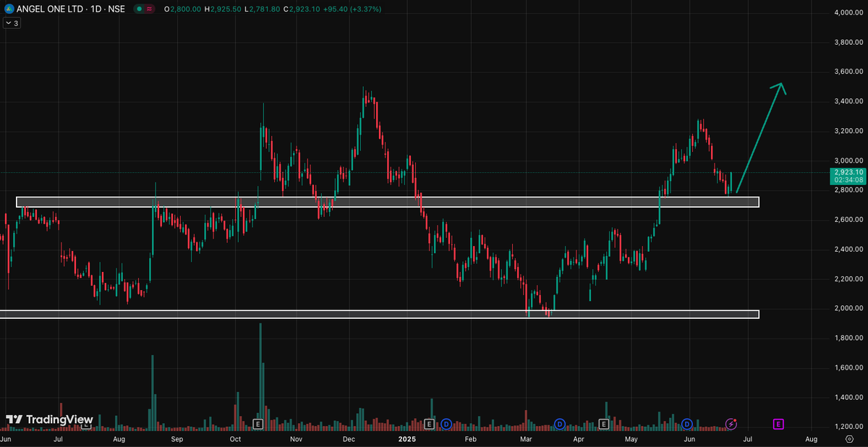Click the Dec label on the time axis

(349, 438)
